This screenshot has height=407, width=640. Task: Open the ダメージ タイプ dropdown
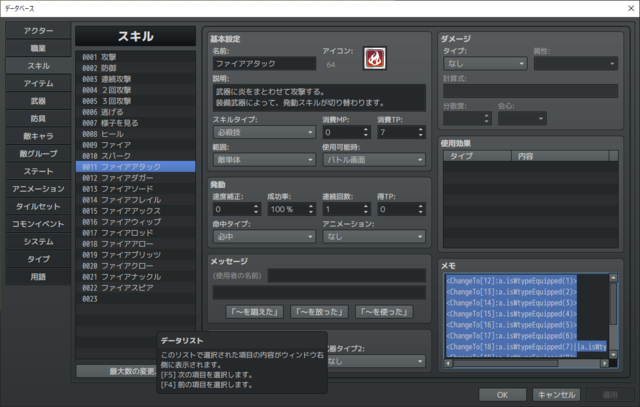[x=485, y=64]
